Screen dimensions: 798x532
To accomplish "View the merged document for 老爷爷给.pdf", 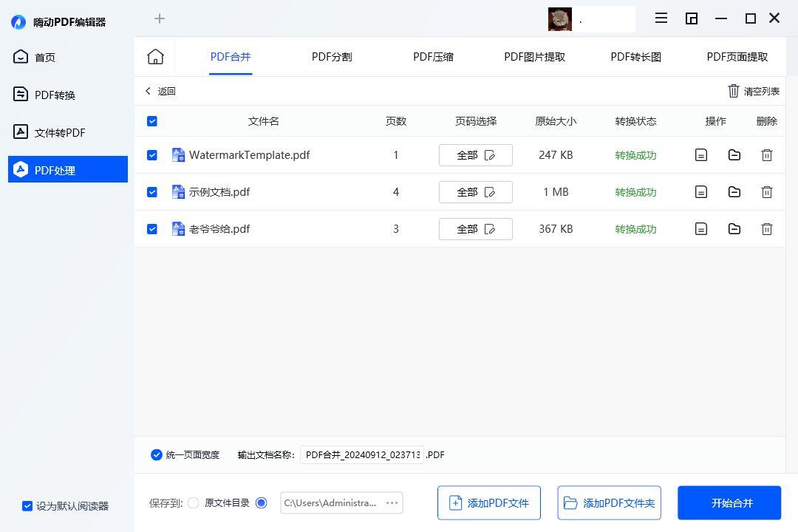I will (x=700, y=229).
